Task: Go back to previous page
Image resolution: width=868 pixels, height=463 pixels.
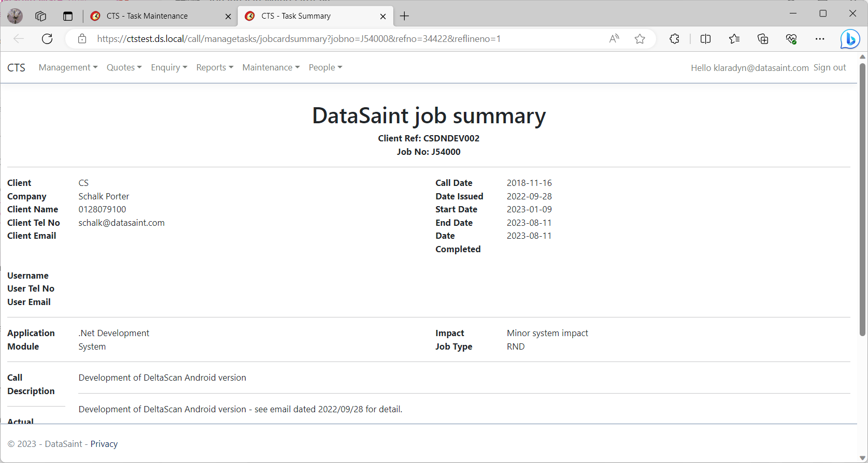Action: tap(19, 39)
